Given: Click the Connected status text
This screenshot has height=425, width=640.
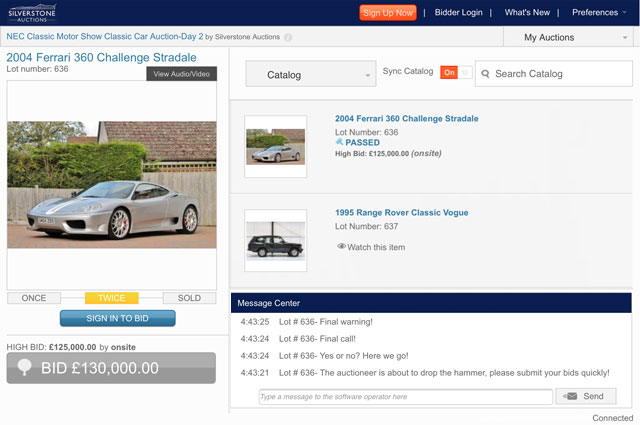Looking at the screenshot, I should pos(613,418).
